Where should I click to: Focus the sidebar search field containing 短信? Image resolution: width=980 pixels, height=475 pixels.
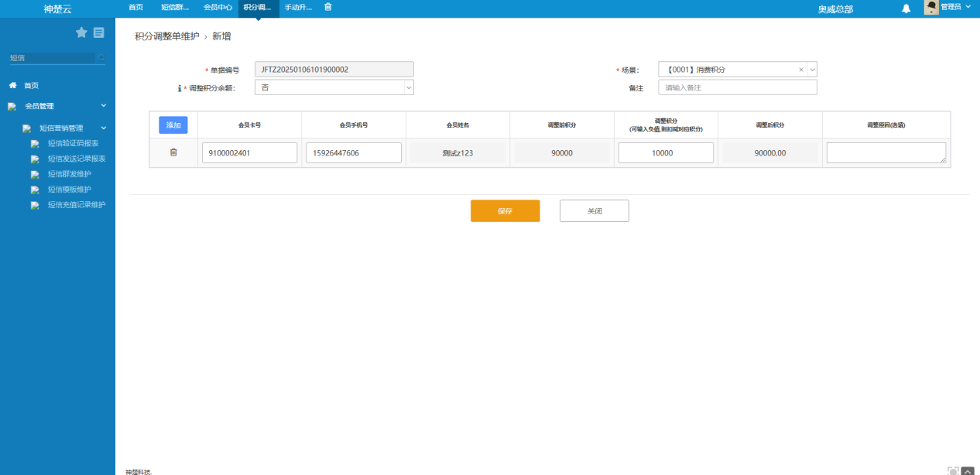[52, 58]
